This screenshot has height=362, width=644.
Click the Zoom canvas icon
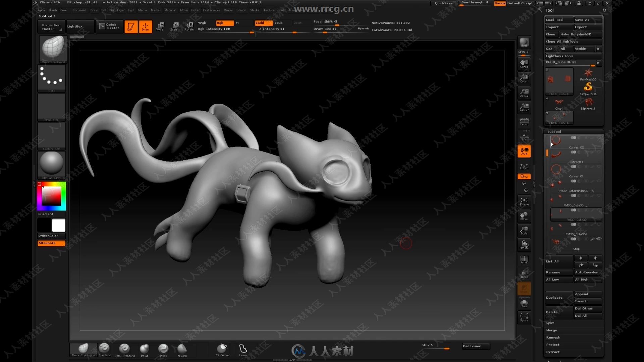click(524, 78)
